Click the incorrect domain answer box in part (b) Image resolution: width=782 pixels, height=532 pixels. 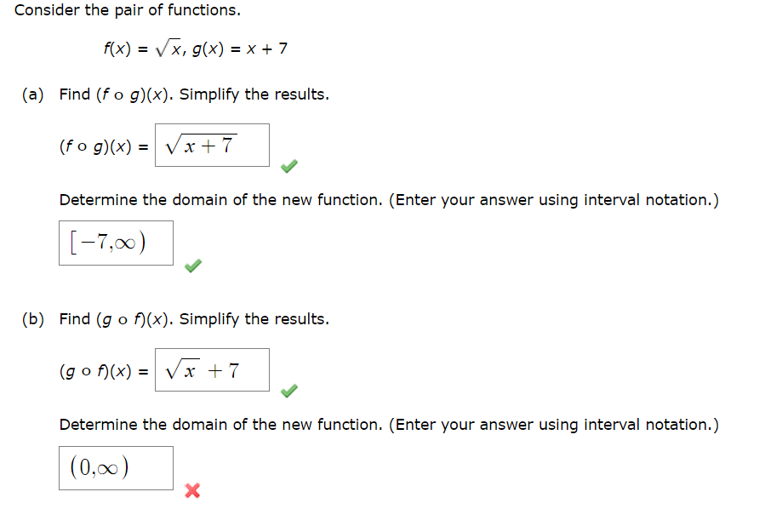116,467
